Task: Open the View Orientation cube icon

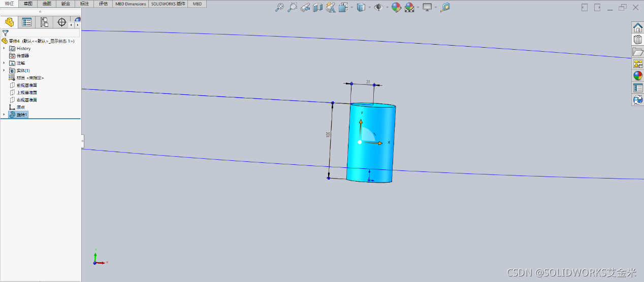Action: [x=343, y=8]
